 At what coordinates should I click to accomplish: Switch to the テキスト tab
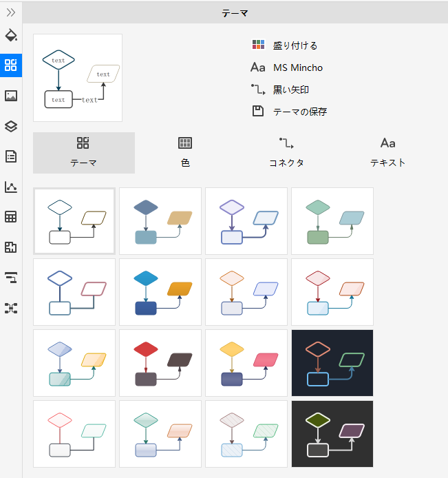(x=387, y=153)
